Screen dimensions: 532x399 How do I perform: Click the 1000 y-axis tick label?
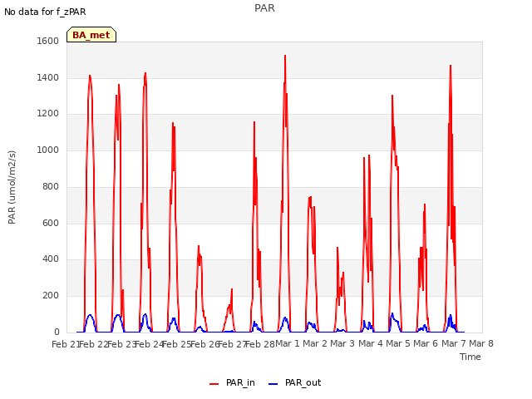48,150
